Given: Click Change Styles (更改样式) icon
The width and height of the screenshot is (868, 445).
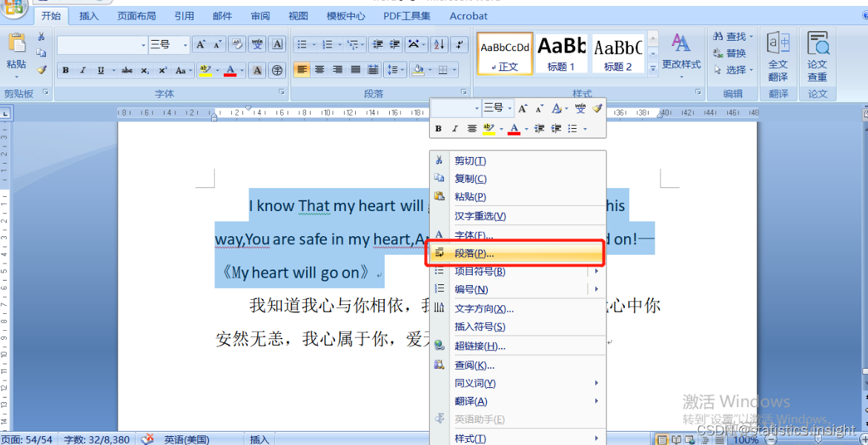Looking at the screenshot, I should (681, 56).
